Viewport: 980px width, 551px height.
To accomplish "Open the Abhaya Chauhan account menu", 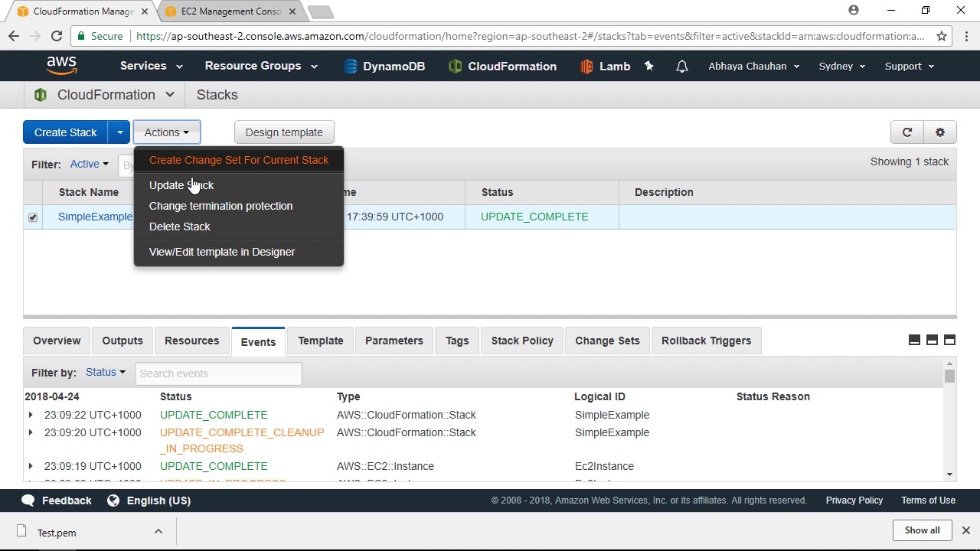I will (754, 67).
